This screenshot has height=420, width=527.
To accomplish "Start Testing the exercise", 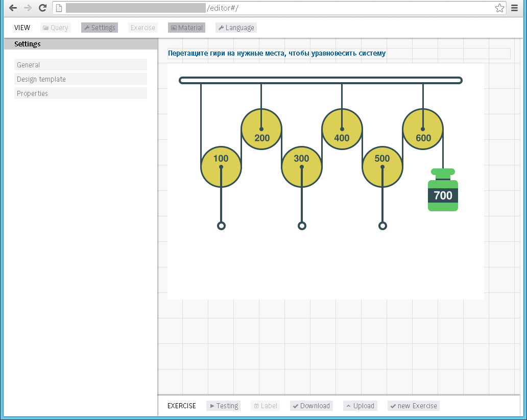I will [224, 406].
